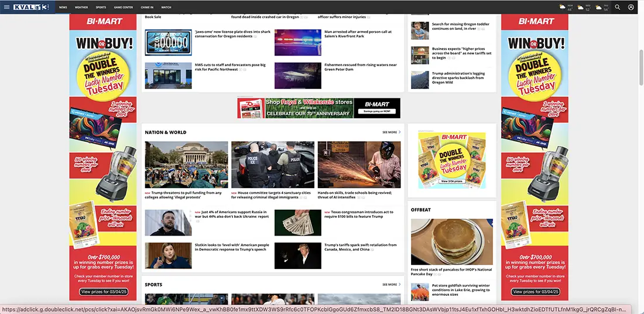
Task: Click the college protest tents photo
Action: 186,165
